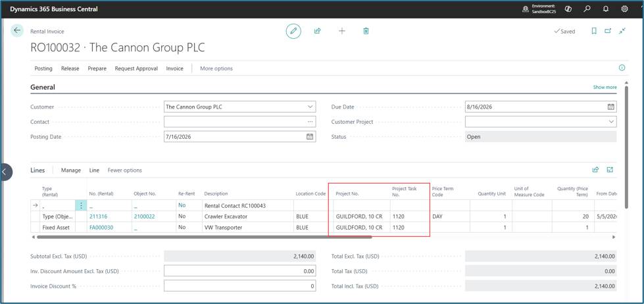Click the Lines section heading
Image resolution: width=644 pixels, height=304 pixels.
(37, 170)
